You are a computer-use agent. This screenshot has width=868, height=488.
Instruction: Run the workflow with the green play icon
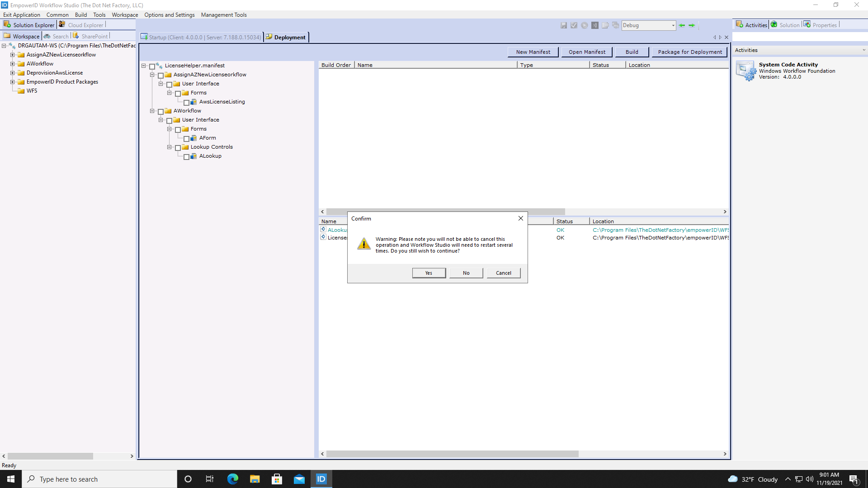click(585, 25)
